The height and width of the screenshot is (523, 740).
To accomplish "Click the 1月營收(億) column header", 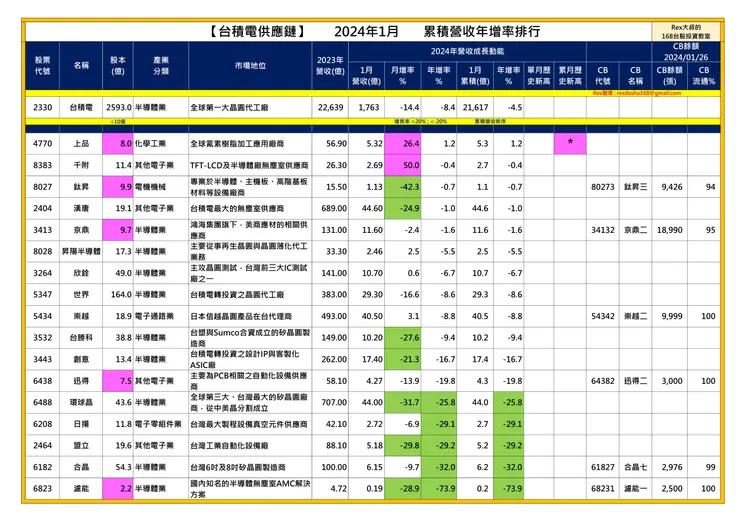I will [366, 76].
